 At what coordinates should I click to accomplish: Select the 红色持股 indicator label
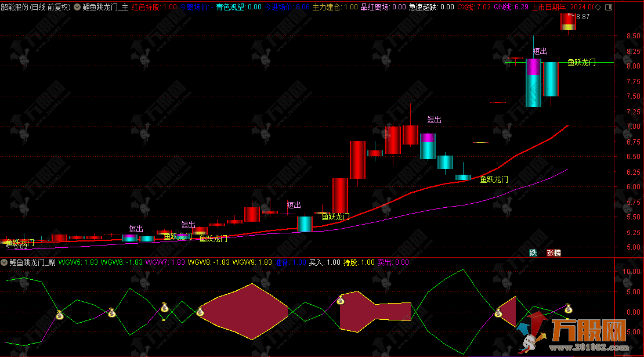(x=146, y=7)
